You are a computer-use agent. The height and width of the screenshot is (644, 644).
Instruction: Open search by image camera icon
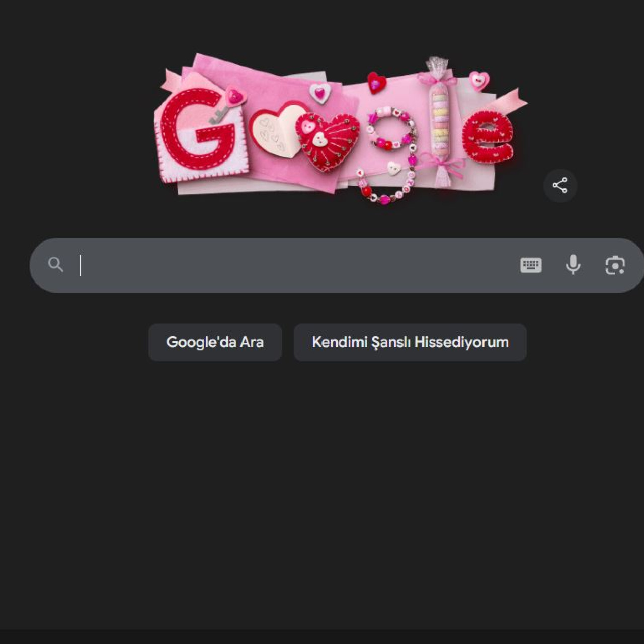pyautogui.click(x=615, y=265)
